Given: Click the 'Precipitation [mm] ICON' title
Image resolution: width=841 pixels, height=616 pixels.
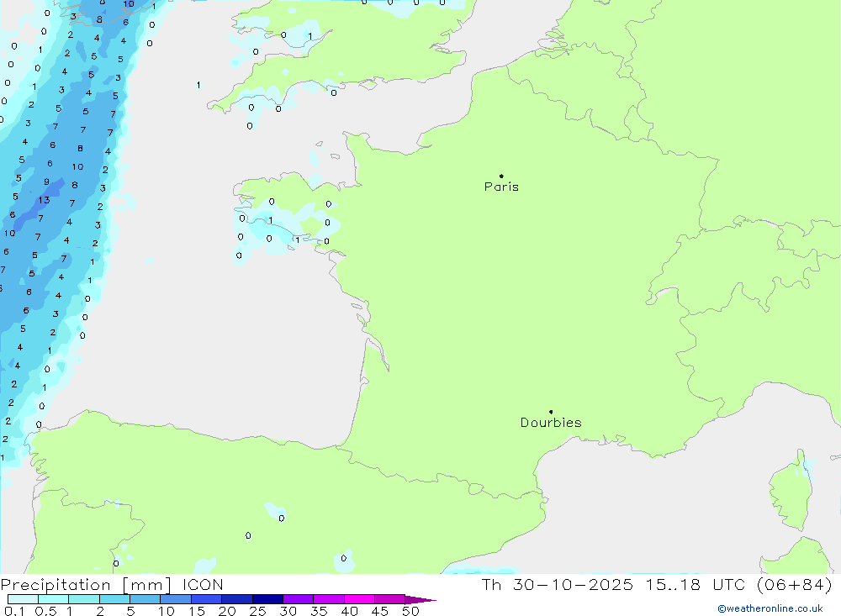Looking at the screenshot, I should click(x=112, y=584).
